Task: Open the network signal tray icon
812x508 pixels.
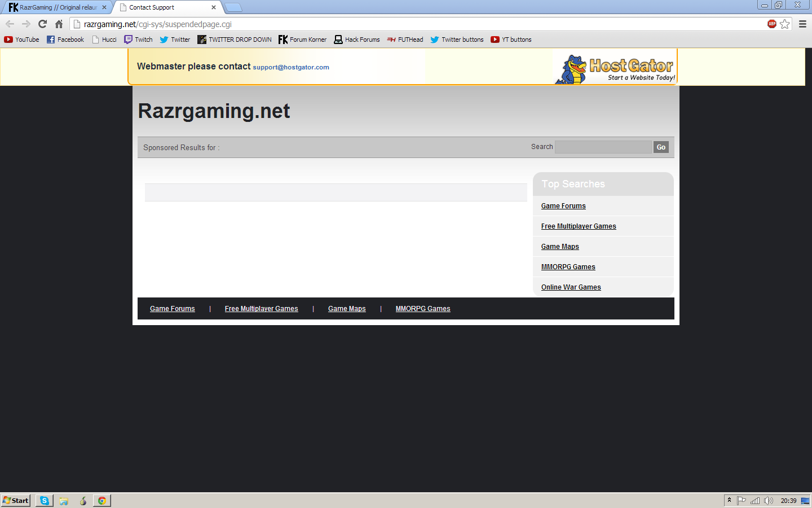Action: tap(755, 501)
